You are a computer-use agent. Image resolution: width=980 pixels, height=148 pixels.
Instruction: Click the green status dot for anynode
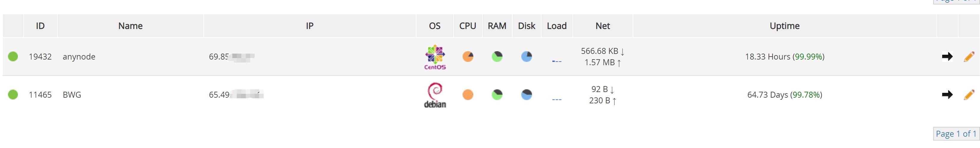(x=13, y=57)
